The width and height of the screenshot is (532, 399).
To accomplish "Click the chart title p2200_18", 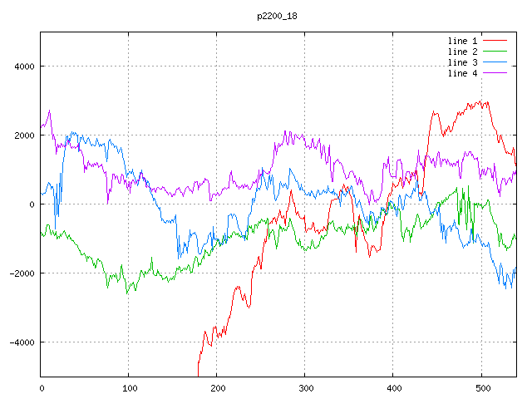I will (x=277, y=16).
